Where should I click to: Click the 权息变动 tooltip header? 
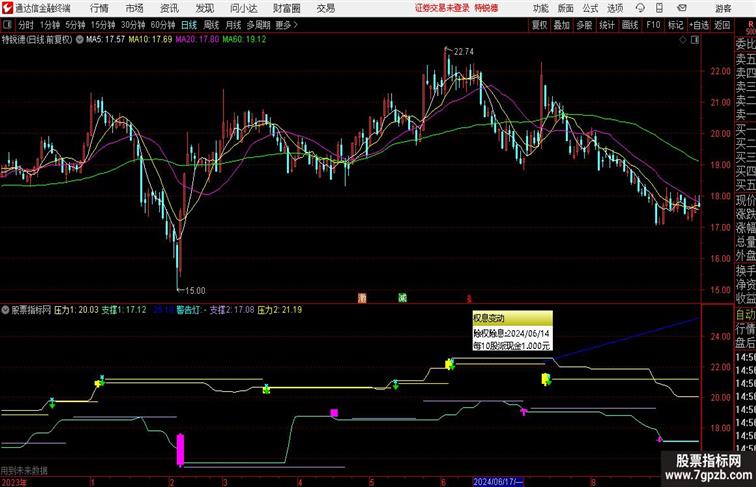[512, 318]
